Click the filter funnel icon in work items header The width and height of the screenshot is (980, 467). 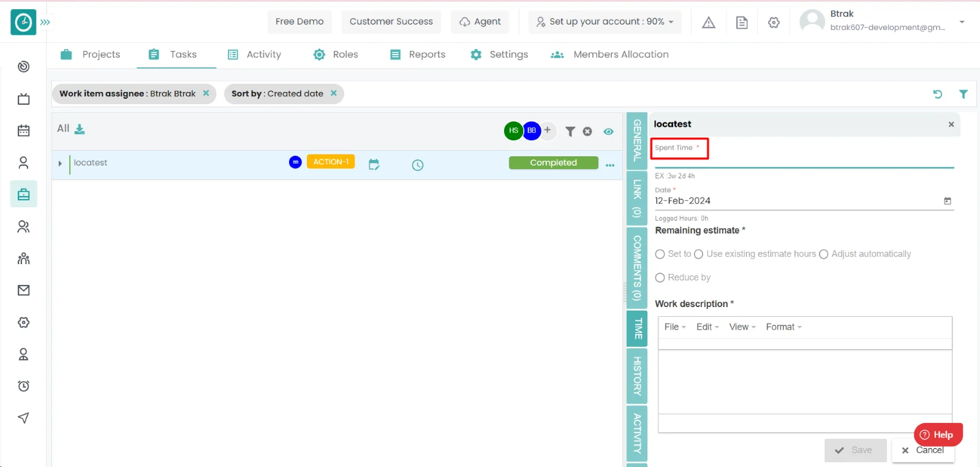tap(570, 131)
